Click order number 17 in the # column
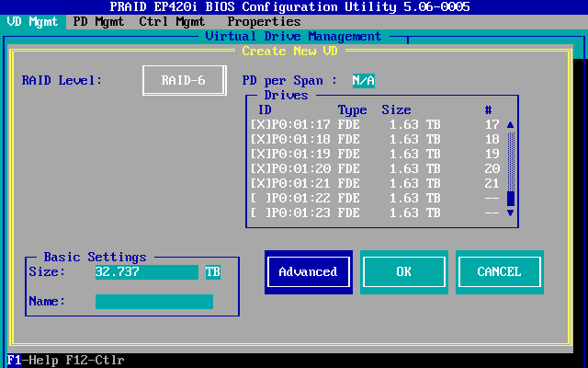This screenshot has width=588, height=368. coord(492,124)
